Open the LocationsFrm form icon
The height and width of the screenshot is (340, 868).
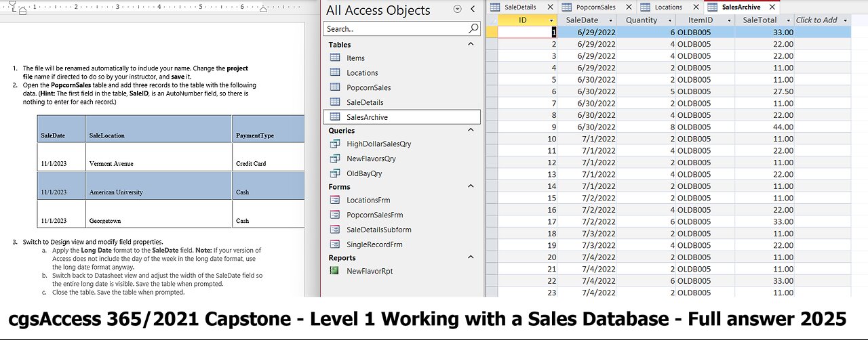[x=334, y=200]
